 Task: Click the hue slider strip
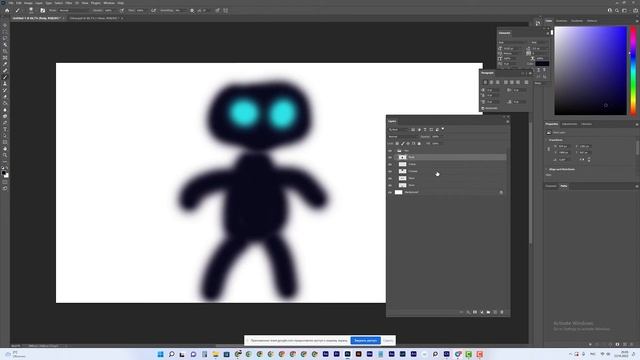click(633, 71)
